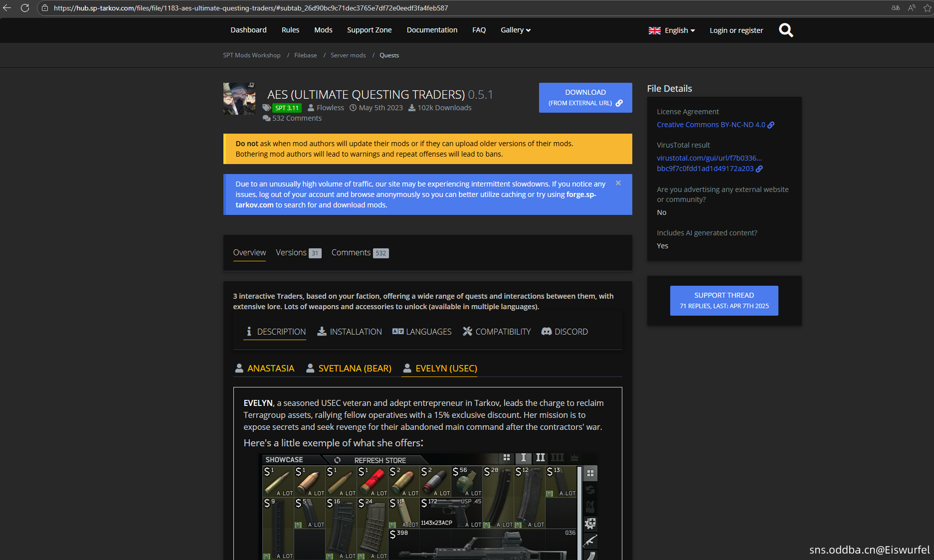Open the VirusTotal result link

pos(710,163)
